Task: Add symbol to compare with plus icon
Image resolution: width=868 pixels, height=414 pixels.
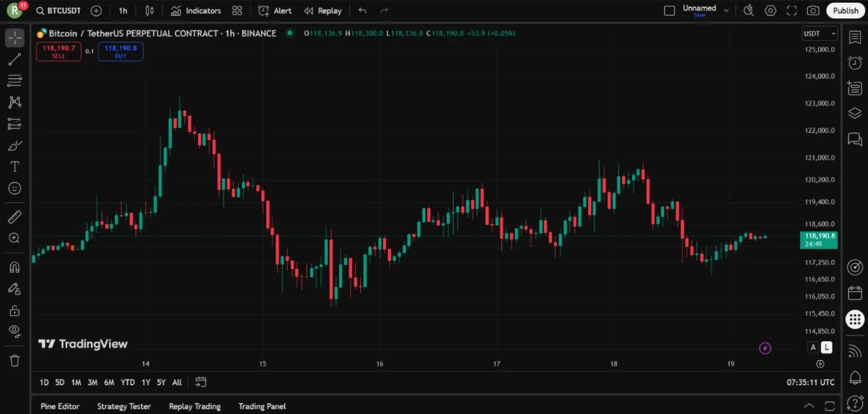Action: click(x=96, y=11)
